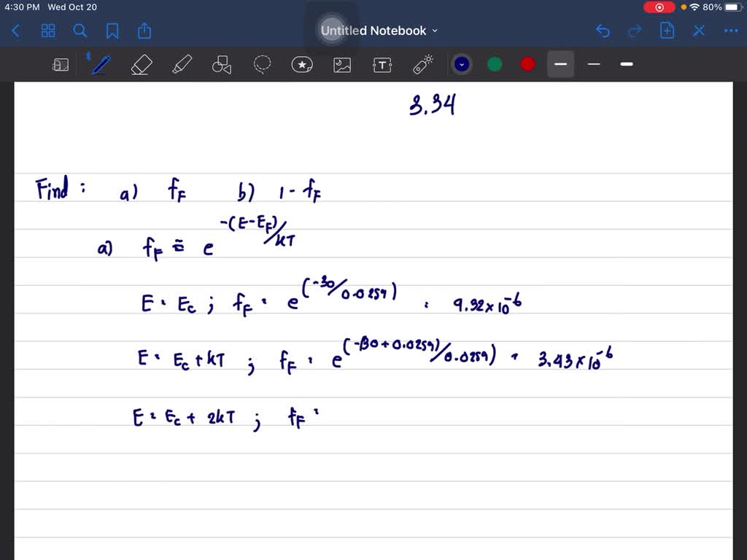Screen dimensions: 747x560
Task: Undo the last stroke
Action: [x=603, y=31]
